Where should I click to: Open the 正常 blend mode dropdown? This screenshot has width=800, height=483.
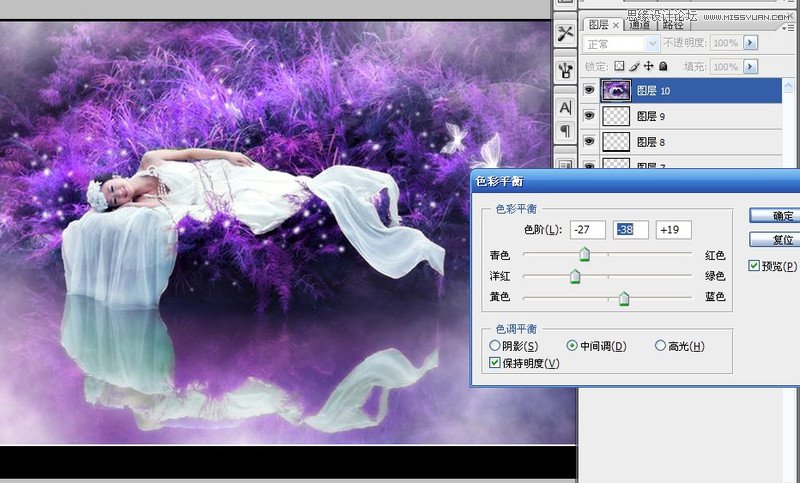click(x=620, y=44)
